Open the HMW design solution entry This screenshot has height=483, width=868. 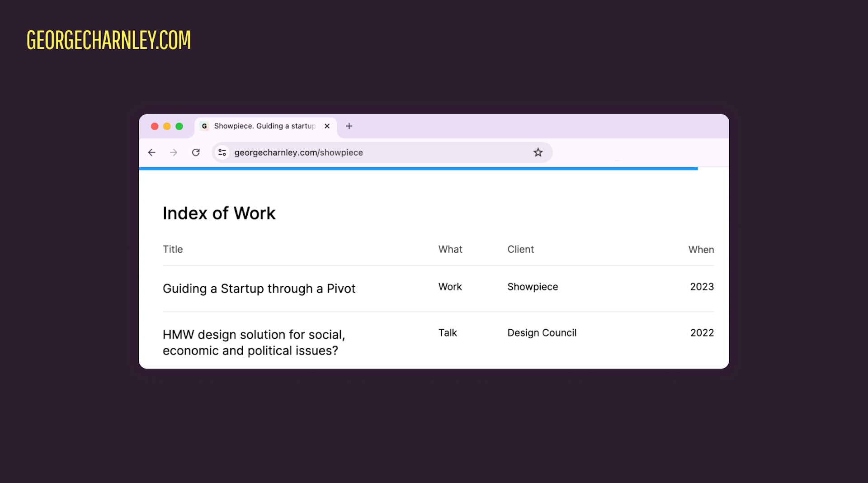(254, 342)
